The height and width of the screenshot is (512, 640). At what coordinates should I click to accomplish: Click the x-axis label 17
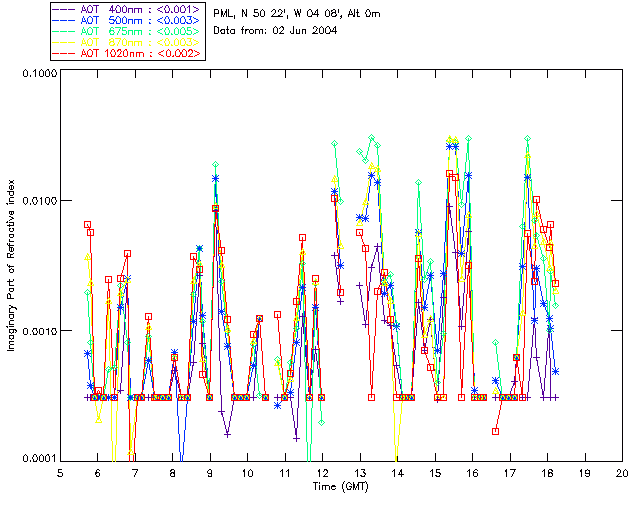510,473
